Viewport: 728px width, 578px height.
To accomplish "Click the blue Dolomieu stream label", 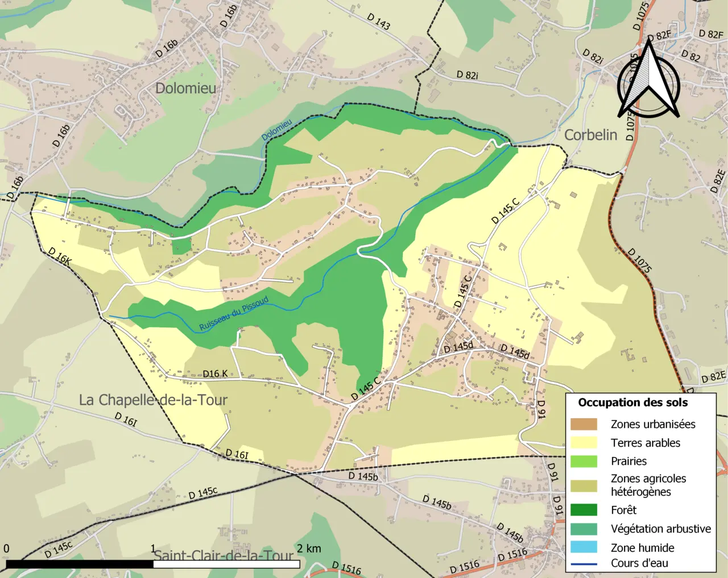I will pyautogui.click(x=277, y=130).
